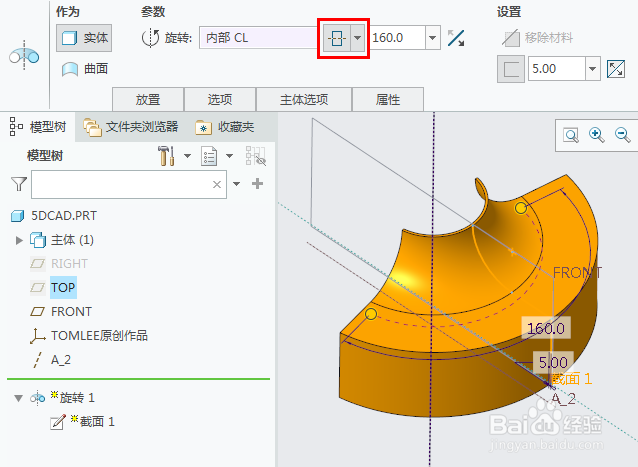
Task: Click the RIGHT plane icon
Action: coord(37,264)
